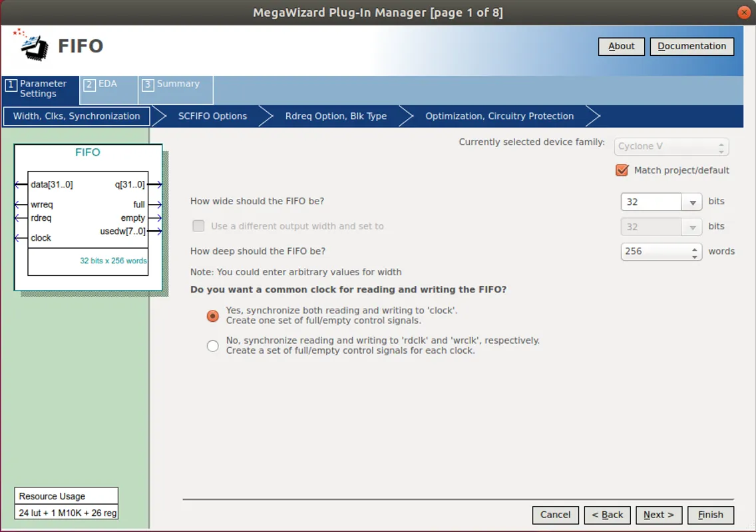Click the FIFO chip logo icon
Viewport: 756px width, 532px height.
point(31,44)
